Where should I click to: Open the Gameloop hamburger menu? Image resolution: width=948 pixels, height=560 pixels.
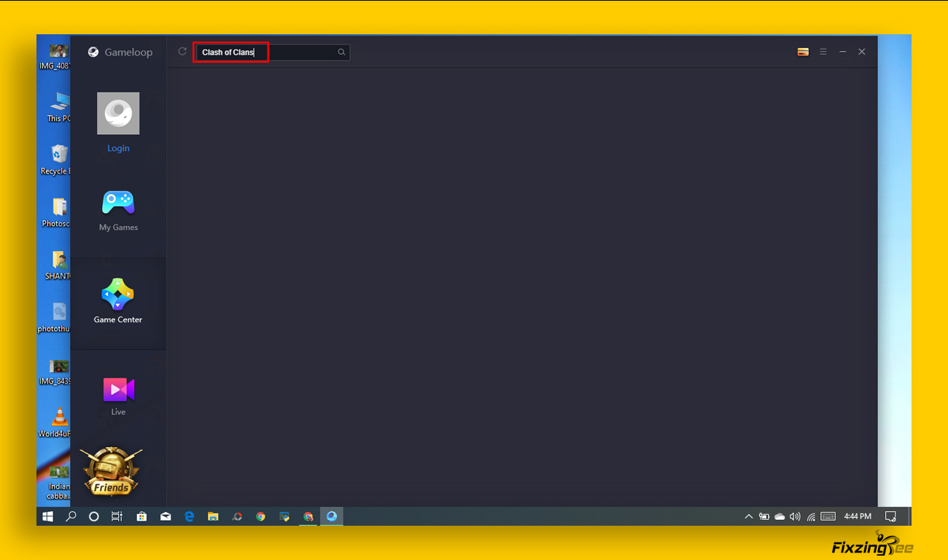pos(823,52)
